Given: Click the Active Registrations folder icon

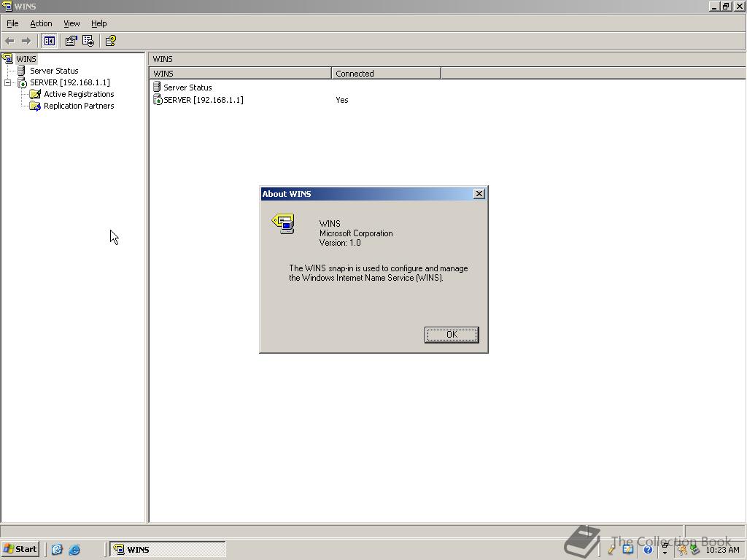Looking at the screenshot, I should point(35,94).
